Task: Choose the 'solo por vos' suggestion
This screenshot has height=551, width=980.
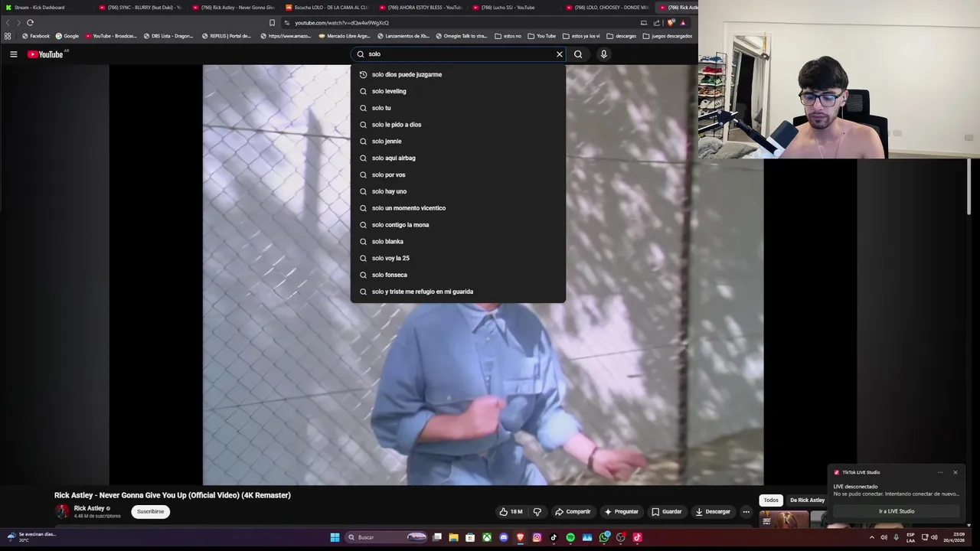Action: pos(458,174)
